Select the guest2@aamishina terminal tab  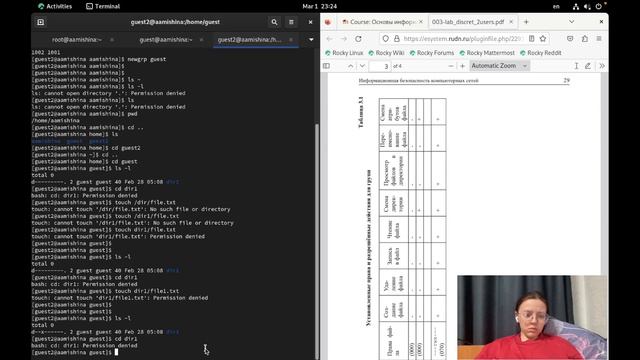[x=249, y=40]
